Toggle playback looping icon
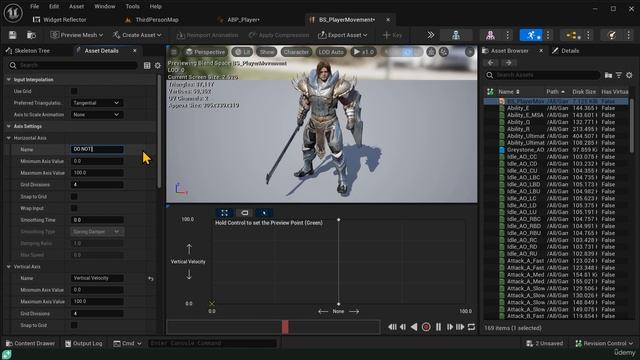640x360 pixels. click(x=471, y=327)
